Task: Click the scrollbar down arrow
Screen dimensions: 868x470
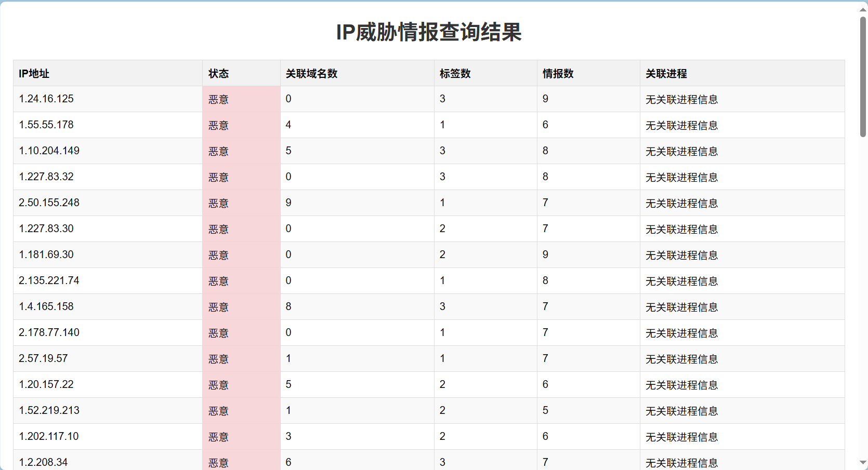Action: point(862,461)
